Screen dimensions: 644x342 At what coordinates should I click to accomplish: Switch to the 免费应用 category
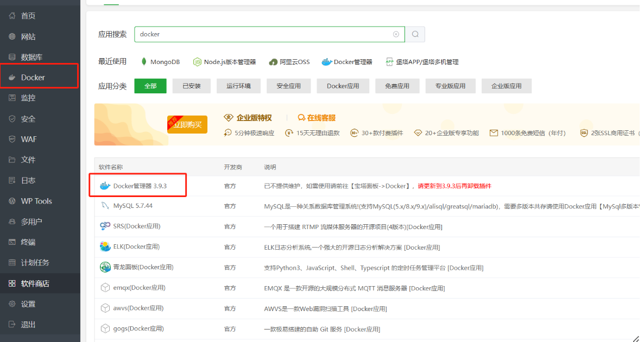tap(397, 86)
